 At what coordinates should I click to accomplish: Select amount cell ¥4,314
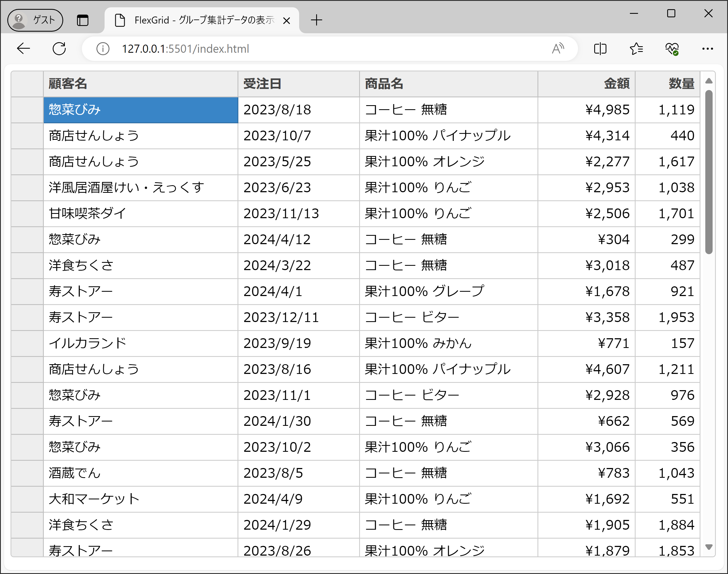pyautogui.click(x=586, y=136)
